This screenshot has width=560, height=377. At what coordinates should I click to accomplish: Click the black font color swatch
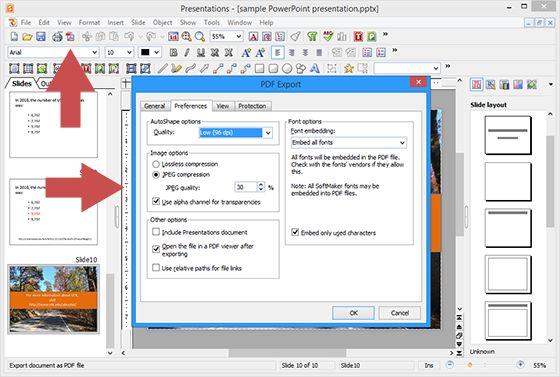point(145,52)
